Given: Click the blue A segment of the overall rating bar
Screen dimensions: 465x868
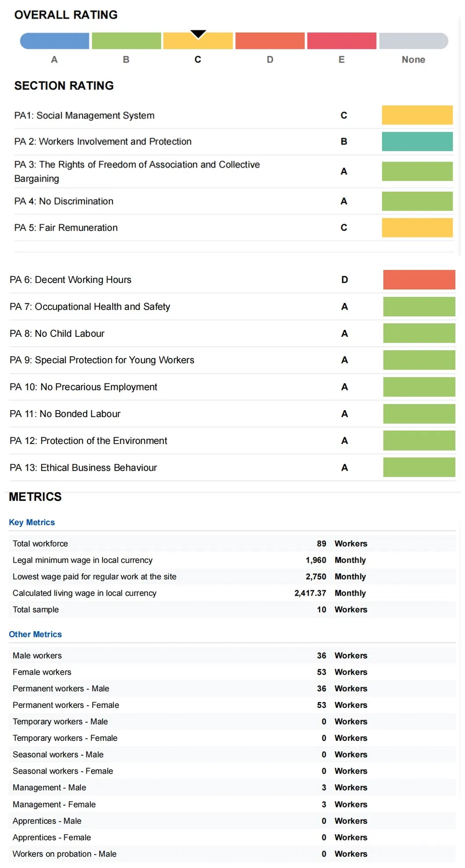Looking at the screenshot, I should [x=55, y=41].
